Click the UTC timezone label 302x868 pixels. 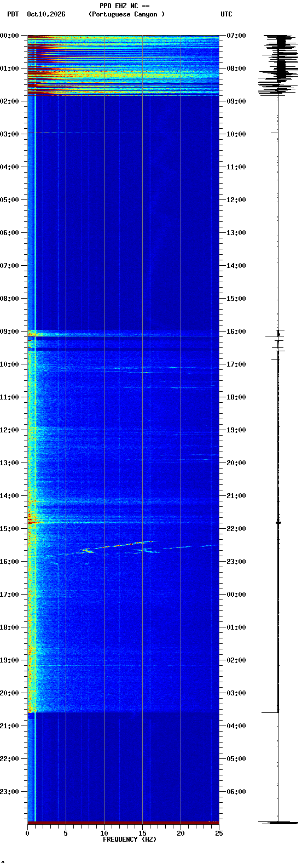226,14
